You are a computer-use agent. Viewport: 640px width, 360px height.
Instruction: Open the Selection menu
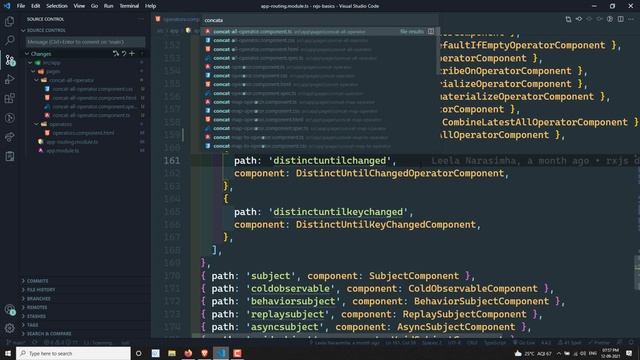pos(57,6)
